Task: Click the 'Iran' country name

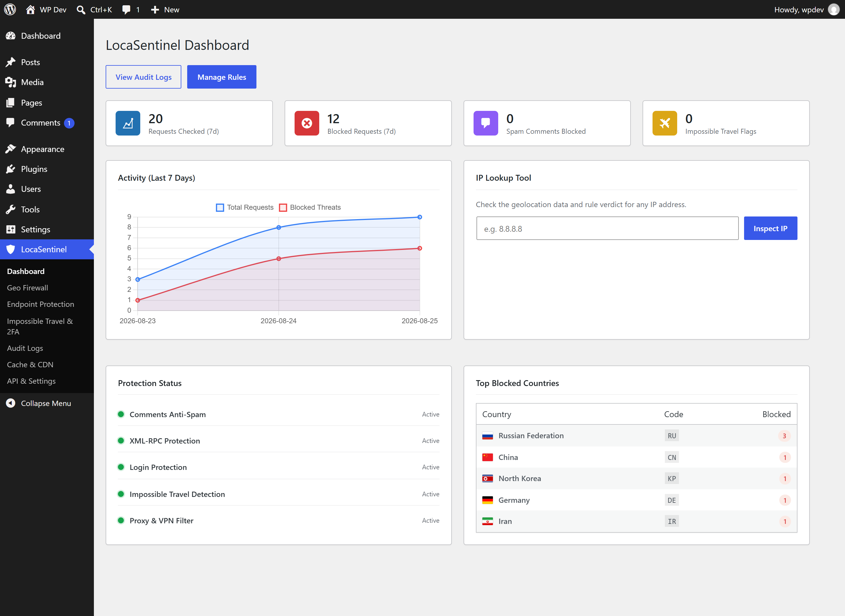Action: 505,521
